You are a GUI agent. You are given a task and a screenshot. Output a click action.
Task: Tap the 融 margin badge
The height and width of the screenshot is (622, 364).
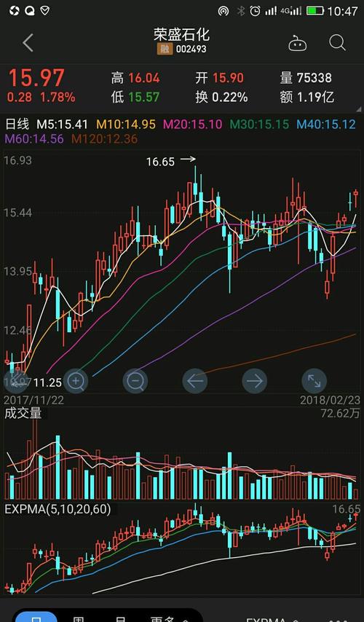pyautogui.click(x=165, y=50)
